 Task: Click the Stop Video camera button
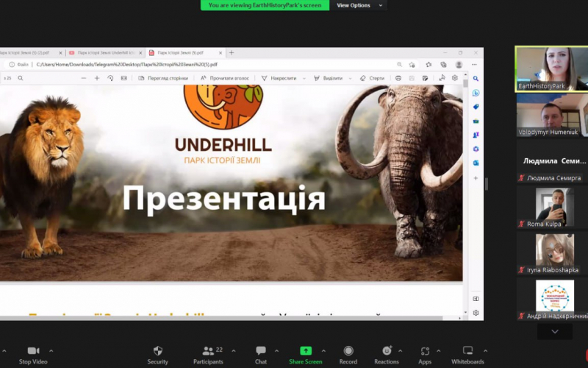point(33,355)
